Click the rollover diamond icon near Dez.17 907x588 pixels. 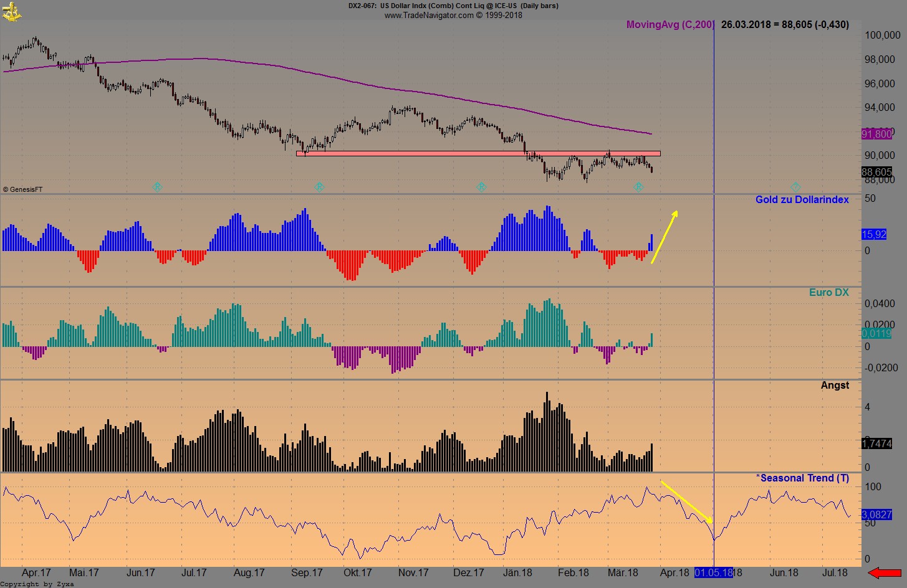pos(481,186)
